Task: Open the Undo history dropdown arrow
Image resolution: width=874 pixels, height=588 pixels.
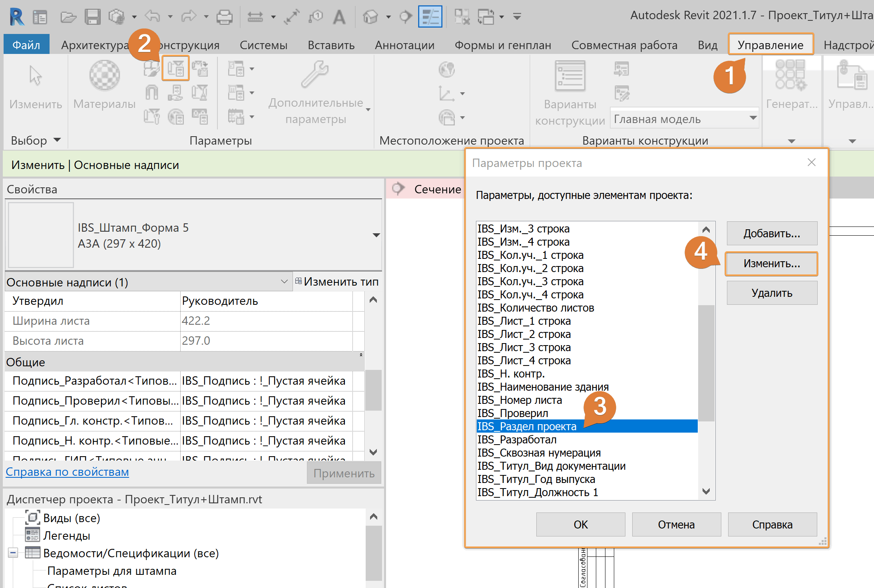Action: 170,17
